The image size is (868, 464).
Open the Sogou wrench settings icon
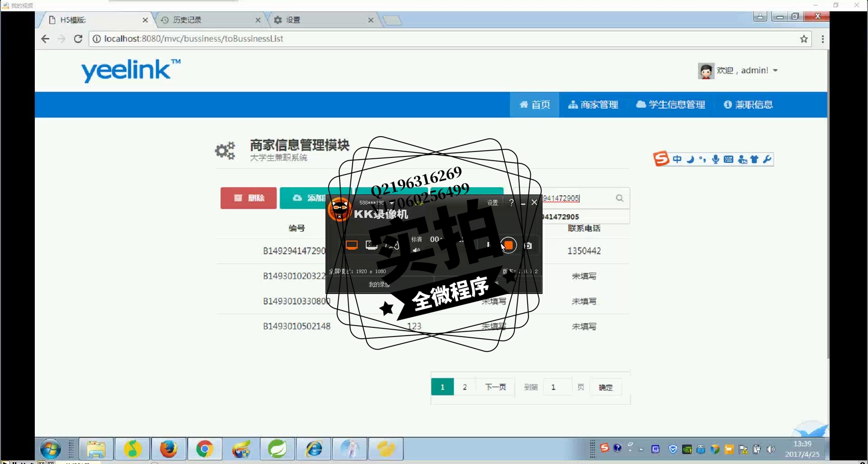point(767,159)
